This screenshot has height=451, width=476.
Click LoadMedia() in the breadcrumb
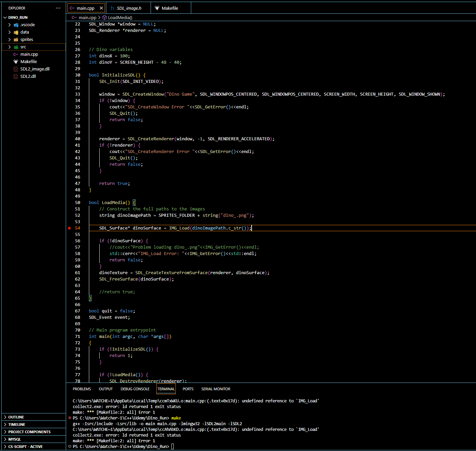pos(120,17)
